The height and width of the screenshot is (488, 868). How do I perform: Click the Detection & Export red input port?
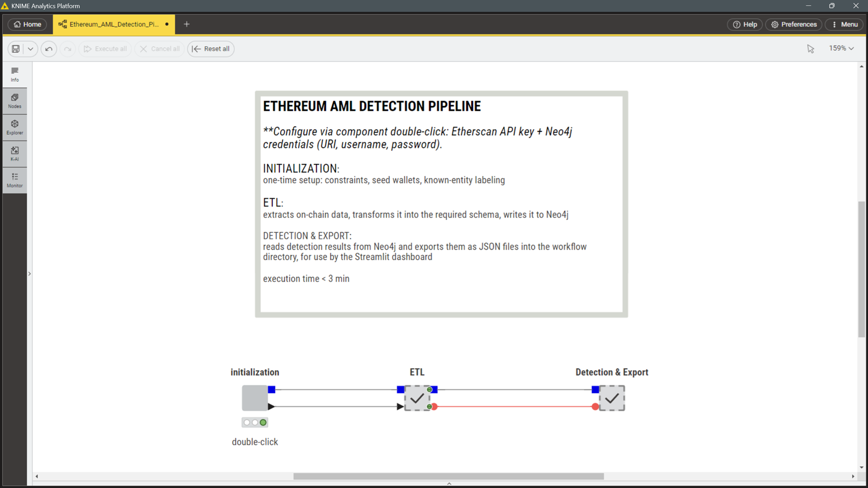point(595,407)
